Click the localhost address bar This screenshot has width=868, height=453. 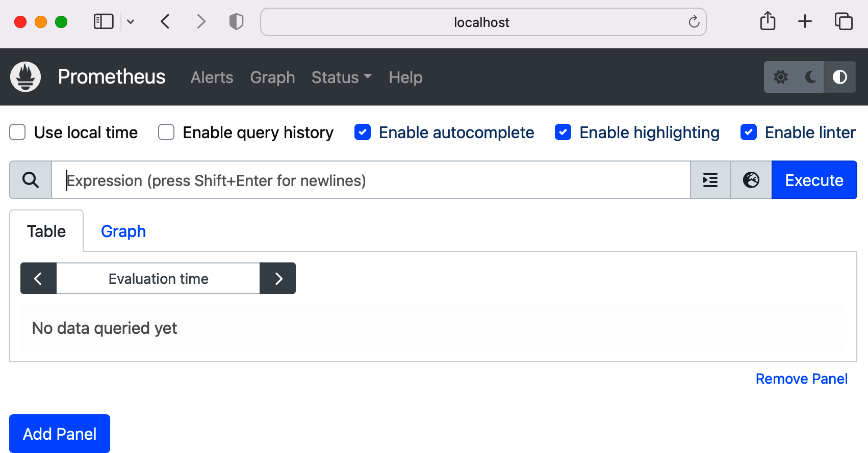click(x=483, y=22)
